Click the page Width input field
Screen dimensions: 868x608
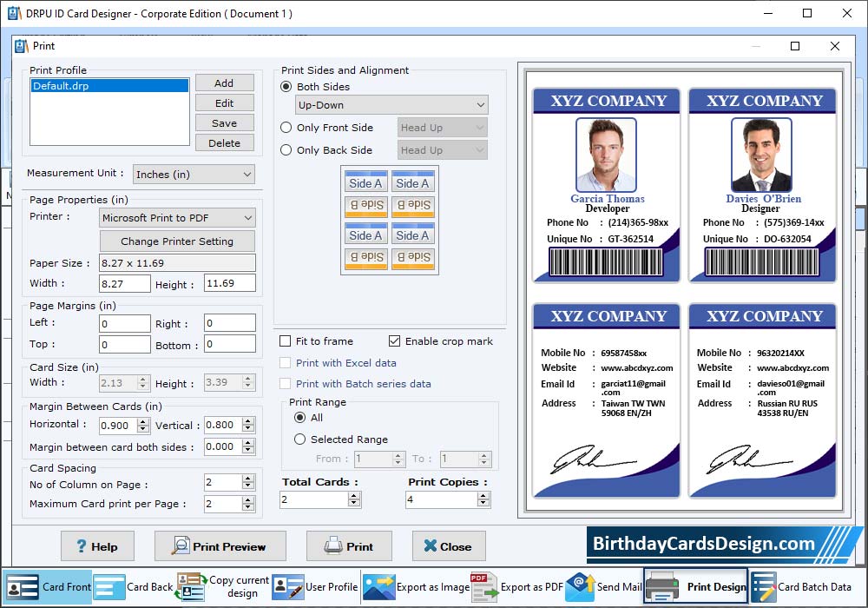tap(124, 283)
